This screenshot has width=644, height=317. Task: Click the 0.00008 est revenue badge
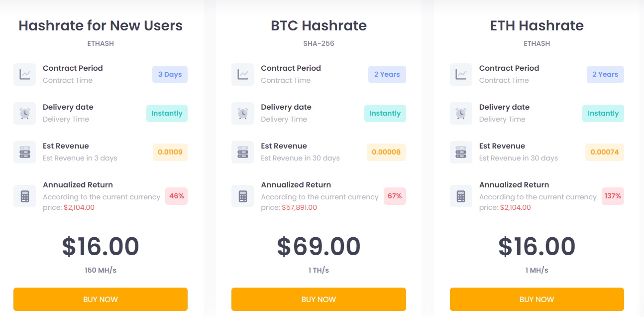386,152
